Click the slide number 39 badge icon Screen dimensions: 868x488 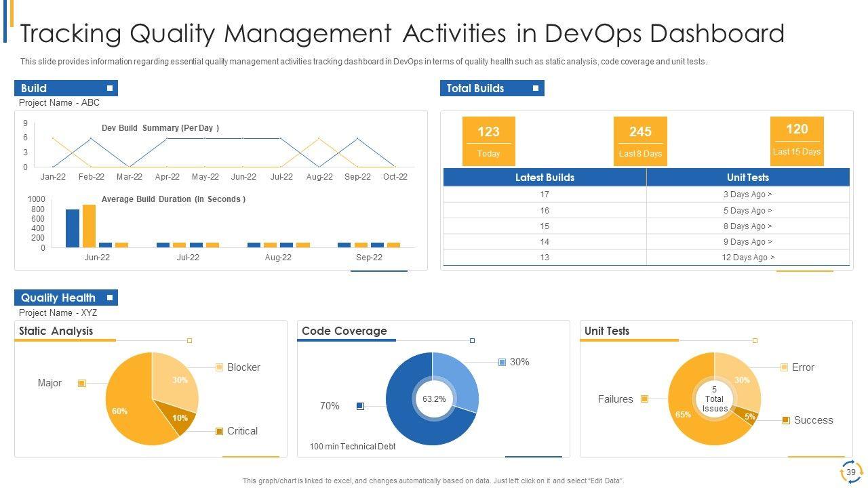[850, 471]
